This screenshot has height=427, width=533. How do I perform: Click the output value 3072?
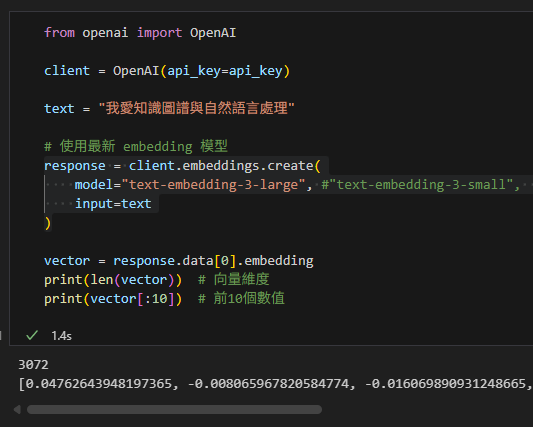(33, 365)
